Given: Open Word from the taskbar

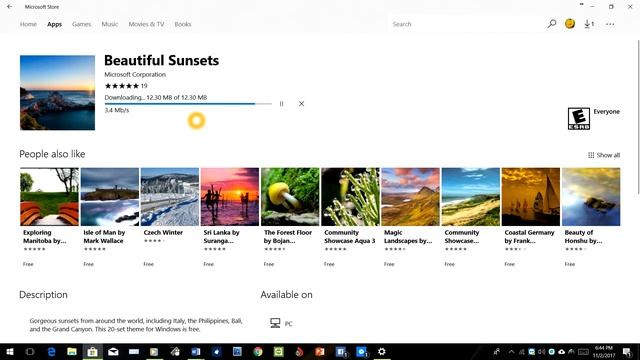Looking at the screenshot, I should pyautogui.click(x=196, y=351).
